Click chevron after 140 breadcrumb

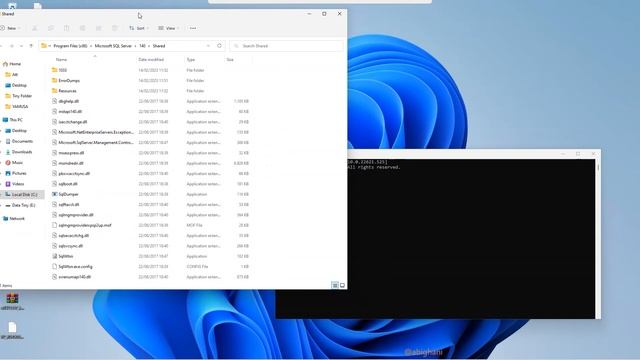pos(149,46)
